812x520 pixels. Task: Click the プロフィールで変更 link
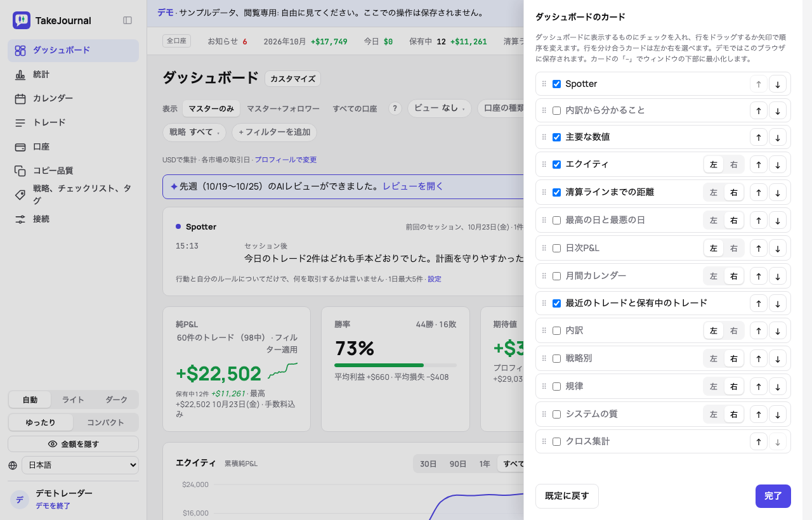(x=285, y=160)
